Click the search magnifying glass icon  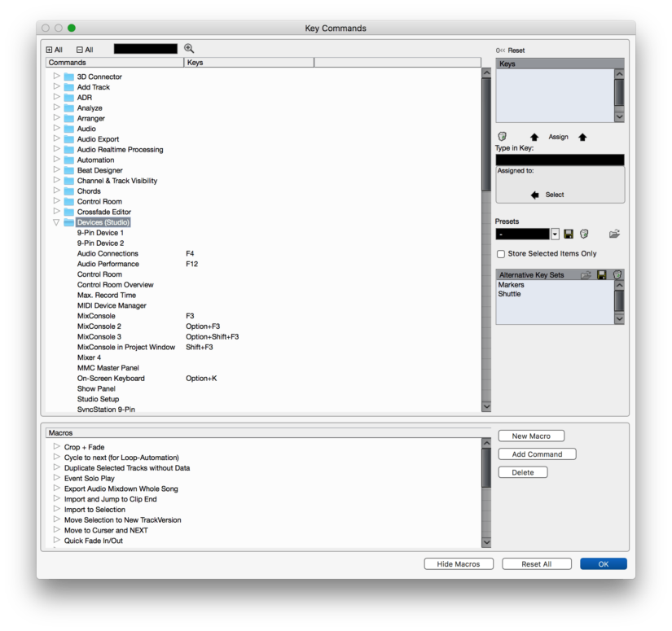tap(189, 48)
